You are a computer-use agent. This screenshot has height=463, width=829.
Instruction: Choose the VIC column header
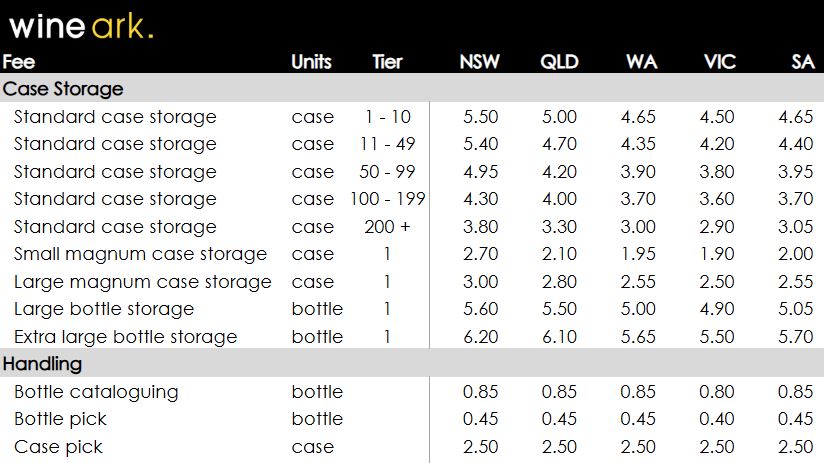[719, 62]
